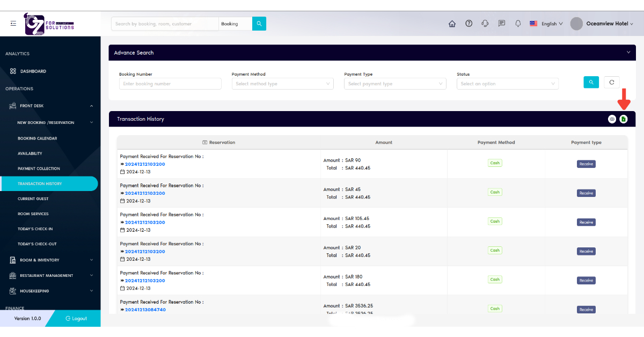Image resolution: width=644 pixels, height=337 pixels.
Task: Open the Payment Method dropdown
Action: click(282, 84)
